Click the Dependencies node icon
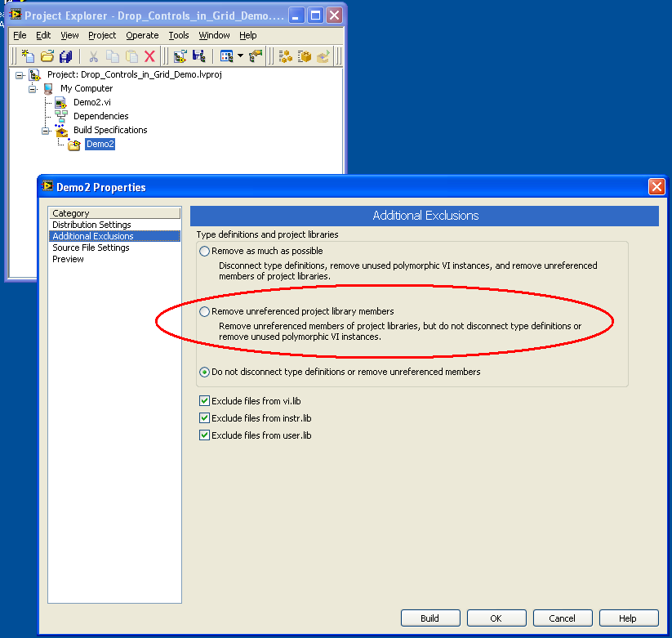 pos(61,116)
